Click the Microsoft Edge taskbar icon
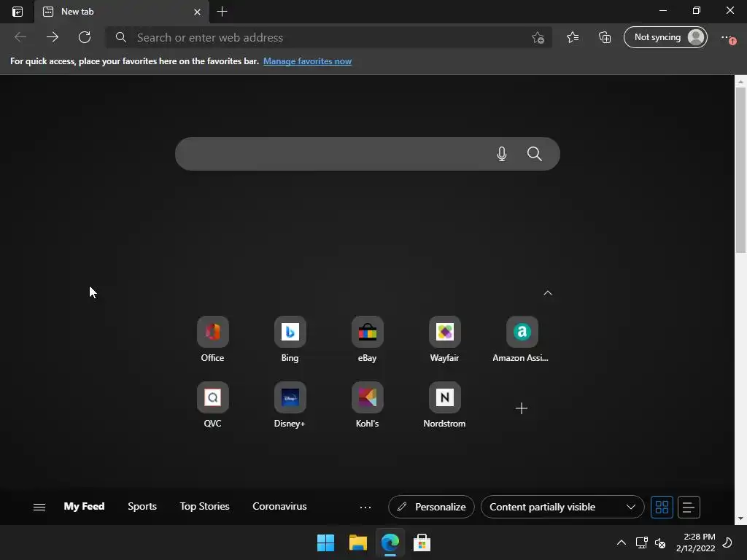 coord(390,542)
